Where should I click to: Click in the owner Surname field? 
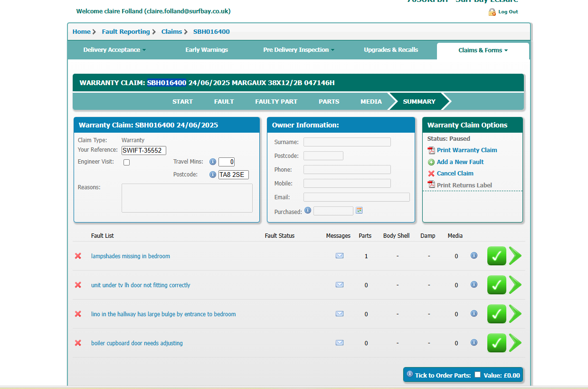click(x=347, y=142)
